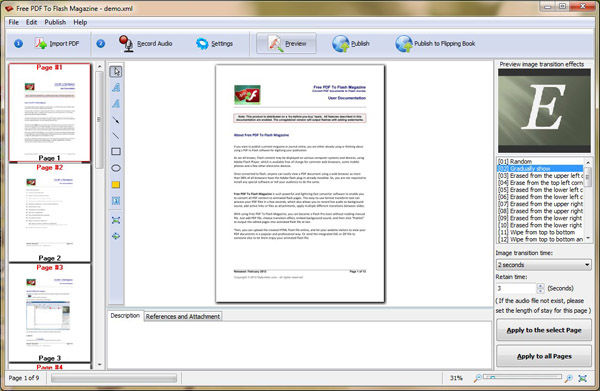The image size is (600, 391).
Task: Select the pointer selection tool
Action: click(x=116, y=72)
